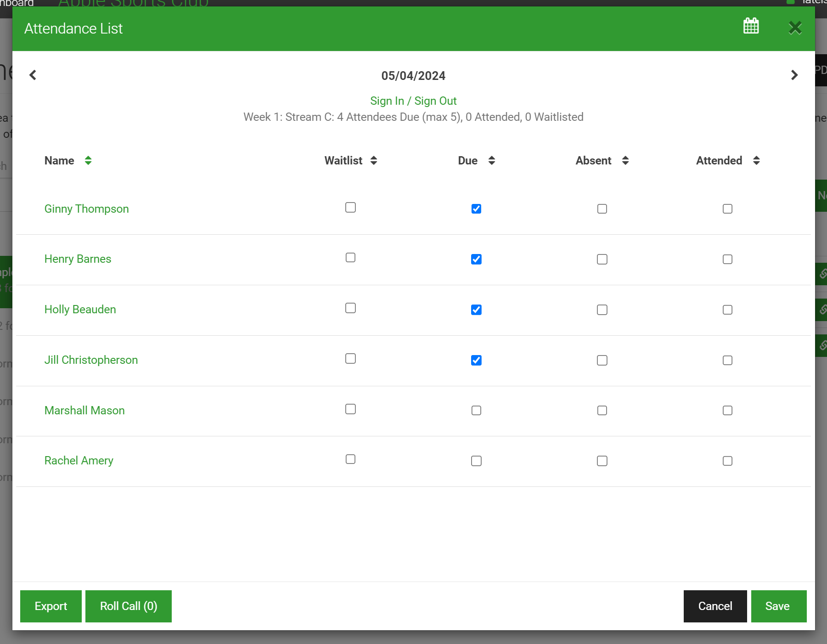Uncheck Due for Holly Beauden
827x644 pixels.
pos(476,310)
